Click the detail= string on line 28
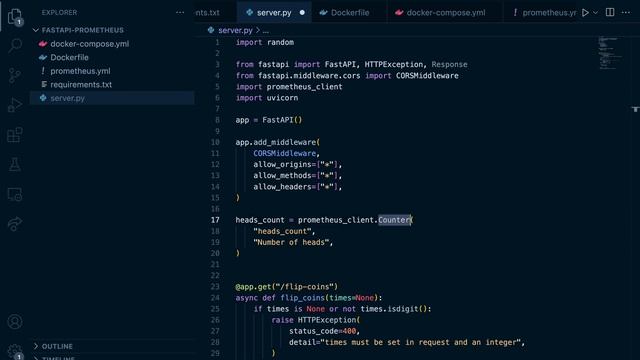640x360 pixels. coord(405,342)
